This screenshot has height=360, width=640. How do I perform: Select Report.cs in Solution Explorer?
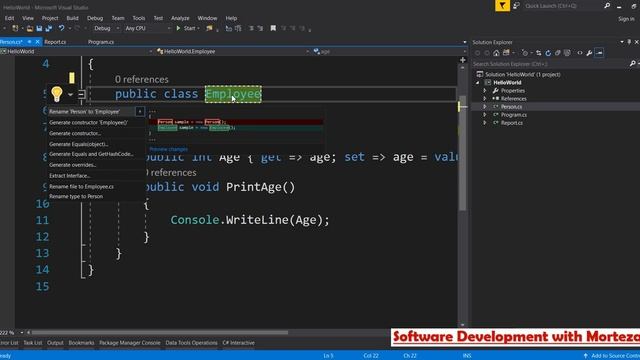click(x=511, y=123)
